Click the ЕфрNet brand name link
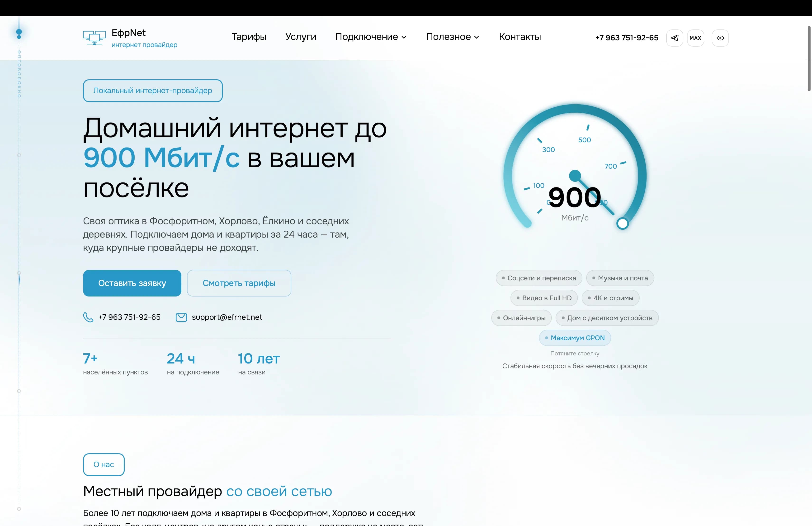This screenshot has width=812, height=526. click(x=129, y=33)
